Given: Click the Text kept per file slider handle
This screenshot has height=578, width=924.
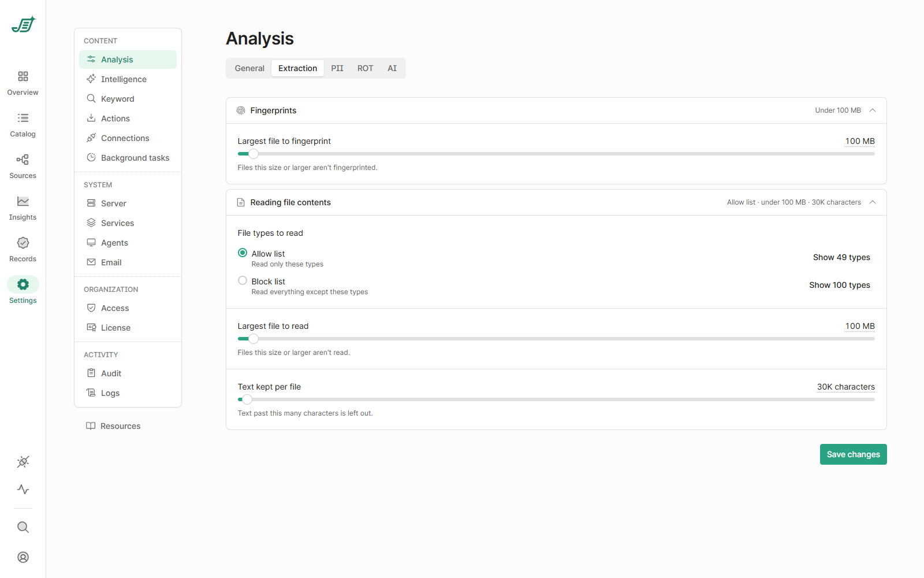Looking at the screenshot, I should [247, 399].
